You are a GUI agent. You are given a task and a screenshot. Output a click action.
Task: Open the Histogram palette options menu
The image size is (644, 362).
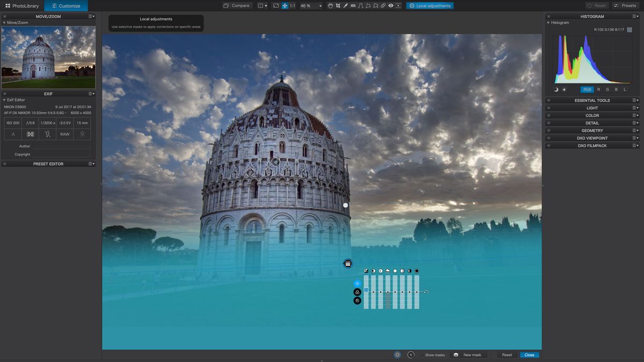pos(635,17)
